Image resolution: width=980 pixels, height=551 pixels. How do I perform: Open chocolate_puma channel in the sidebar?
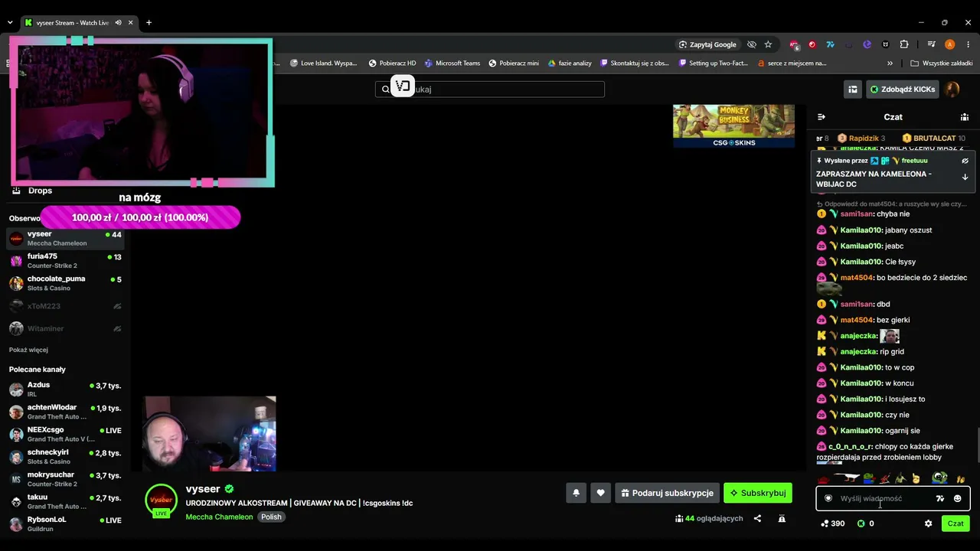65,283
